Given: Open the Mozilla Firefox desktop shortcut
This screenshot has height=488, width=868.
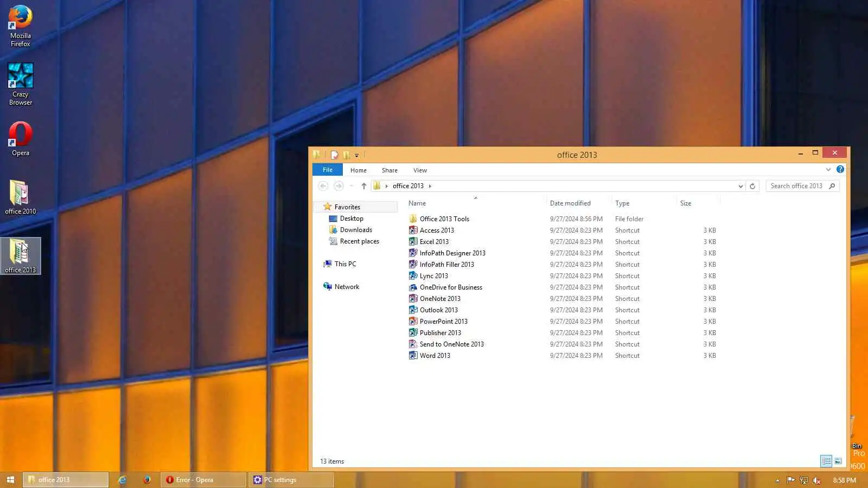Looking at the screenshot, I should pos(21,25).
